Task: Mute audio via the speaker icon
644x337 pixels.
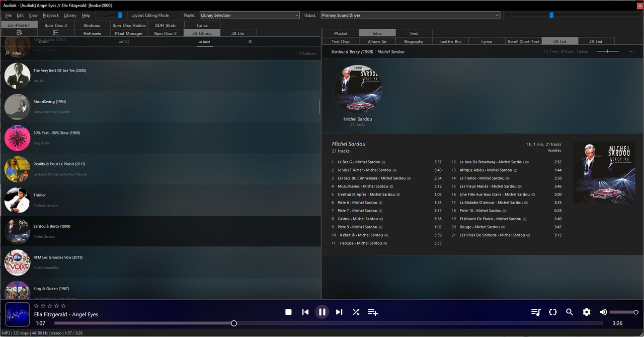Action: click(x=603, y=312)
